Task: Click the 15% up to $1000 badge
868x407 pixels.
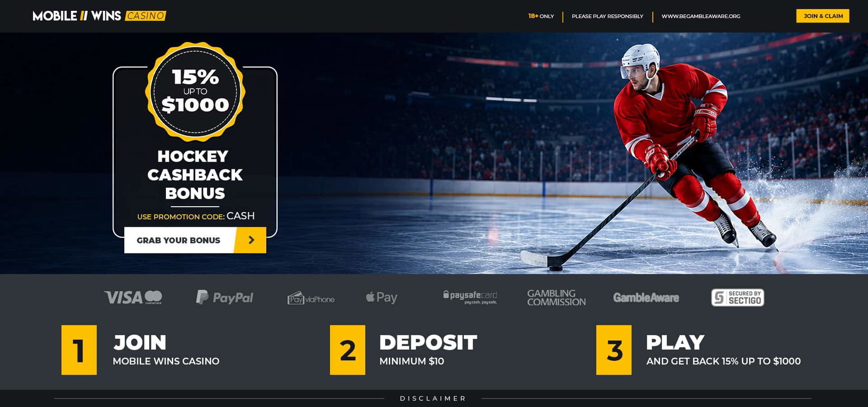Action: click(195, 91)
